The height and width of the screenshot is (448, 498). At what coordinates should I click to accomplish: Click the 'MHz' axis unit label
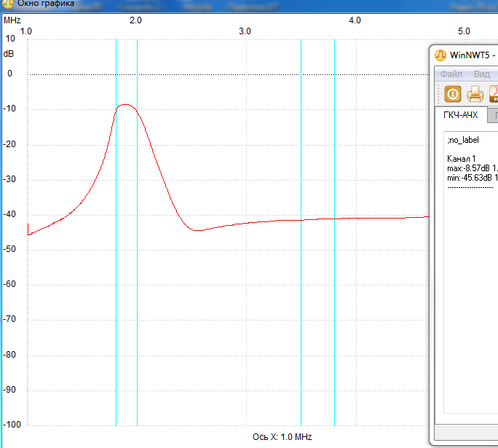point(12,20)
